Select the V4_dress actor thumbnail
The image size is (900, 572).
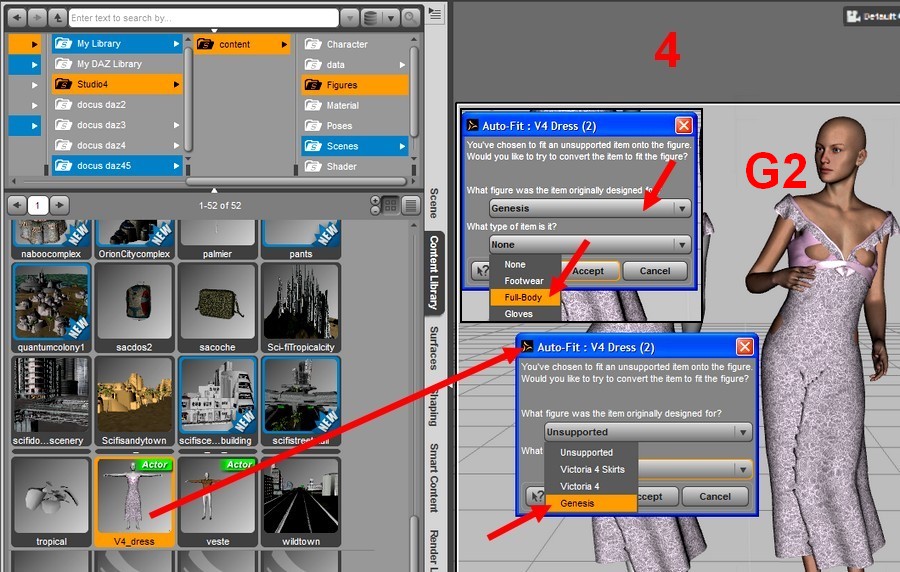[x=134, y=502]
